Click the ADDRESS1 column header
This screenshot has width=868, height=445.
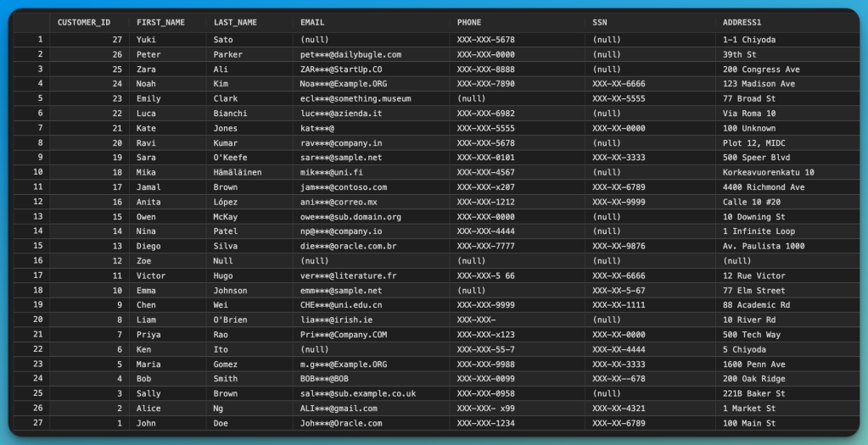(742, 22)
